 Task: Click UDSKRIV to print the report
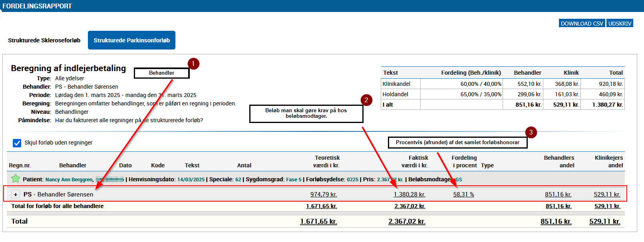pyautogui.click(x=620, y=24)
